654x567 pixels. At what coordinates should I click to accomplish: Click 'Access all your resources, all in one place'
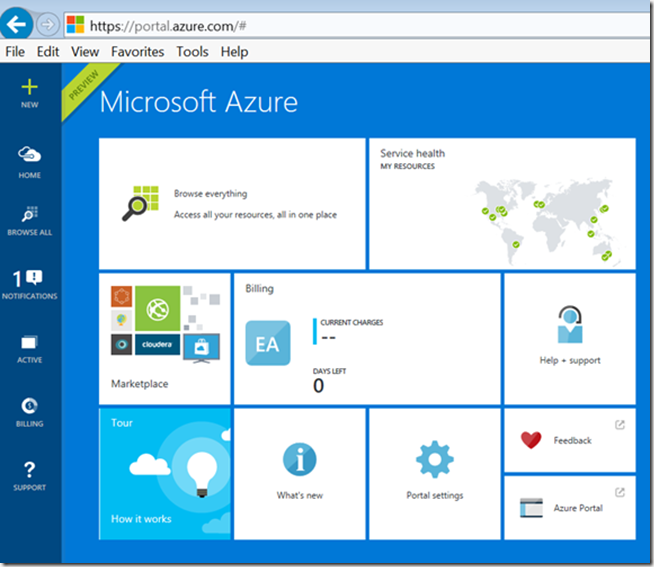pyautogui.click(x=255, y=215)
